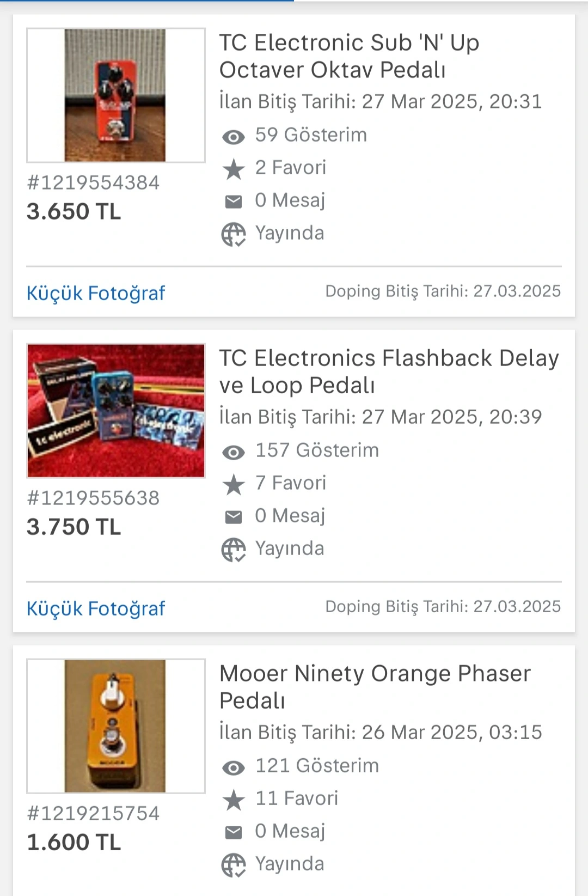Open the Mooer Ninety Orange Phaser listing title
The image size is (588, 896).
tap(374, 687)
